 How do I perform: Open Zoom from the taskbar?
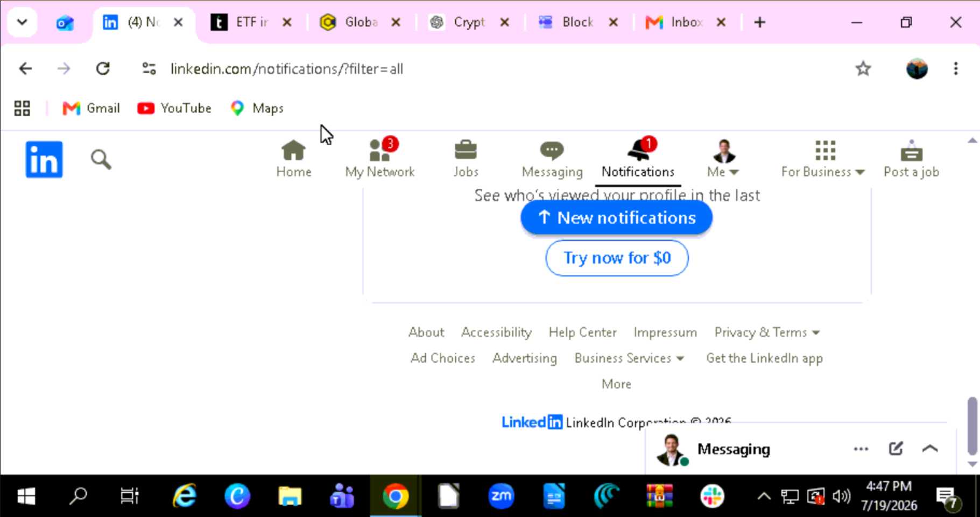(x=501, y=496)
